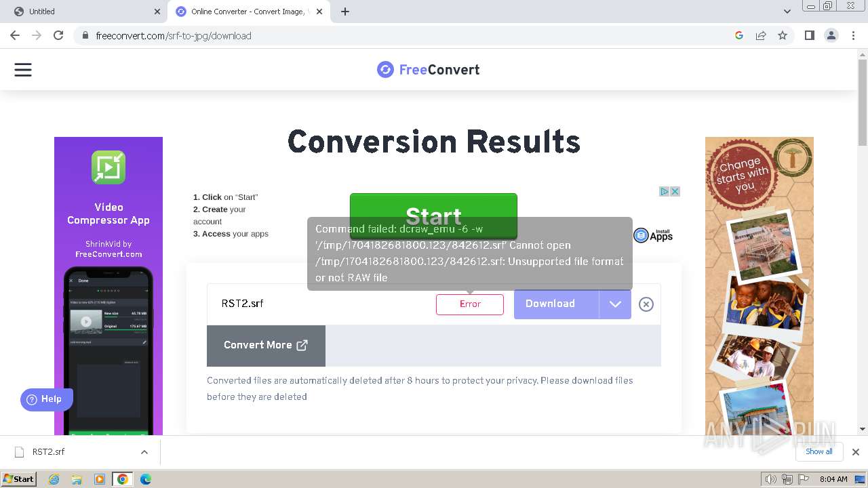Open the Change starts with you ad

coord(759,286)
